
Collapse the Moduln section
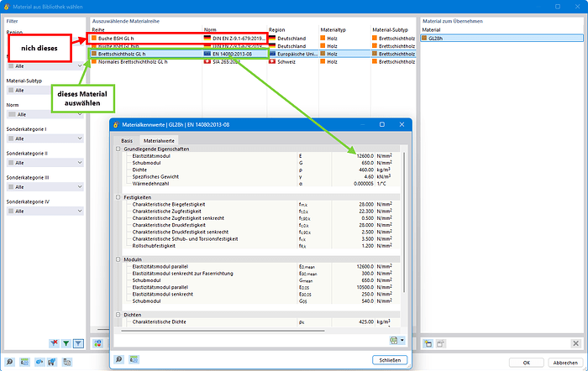click(x=118, y=259)
